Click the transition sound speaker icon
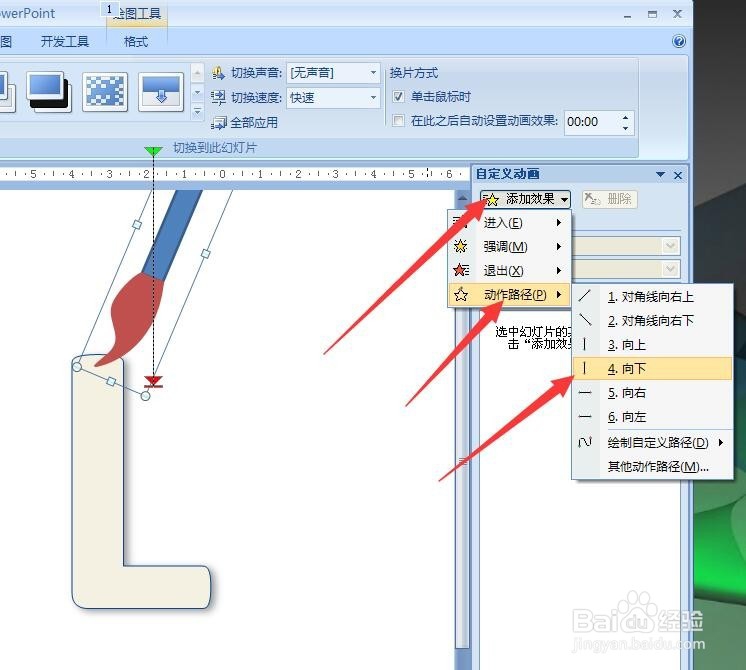The image size is (746, 670). (x=218, y=73)
